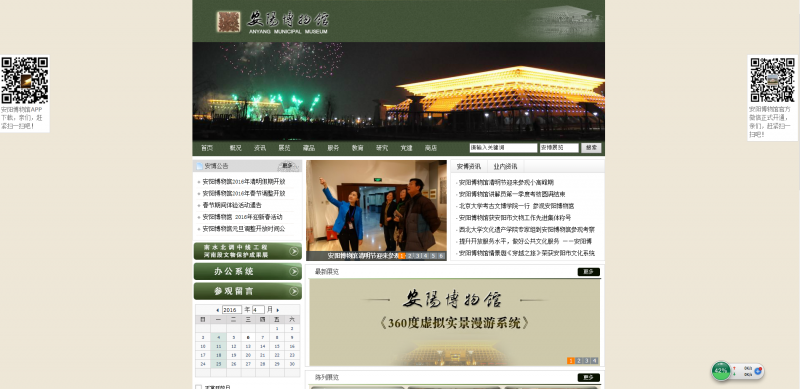The image size is (800, 389).
Task: Open the right-side WeChat QR code
Action: point(772,80)
